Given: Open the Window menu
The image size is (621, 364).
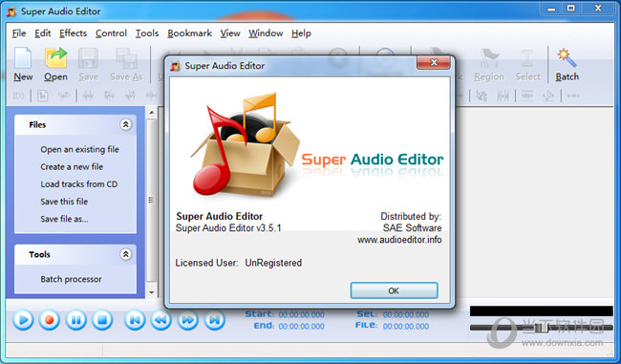Looking at the screenshot, I should click(266, 33).
